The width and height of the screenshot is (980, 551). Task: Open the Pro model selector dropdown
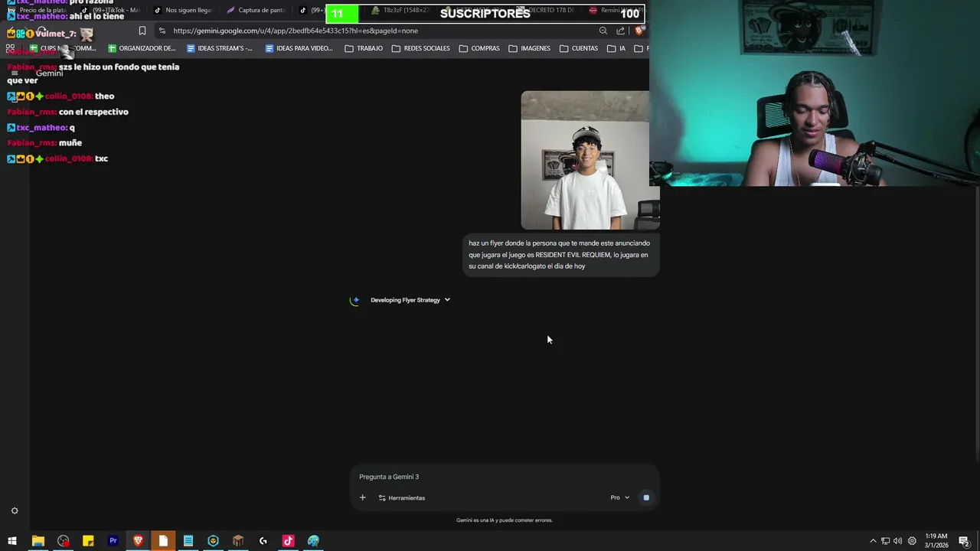coord(619,497)
